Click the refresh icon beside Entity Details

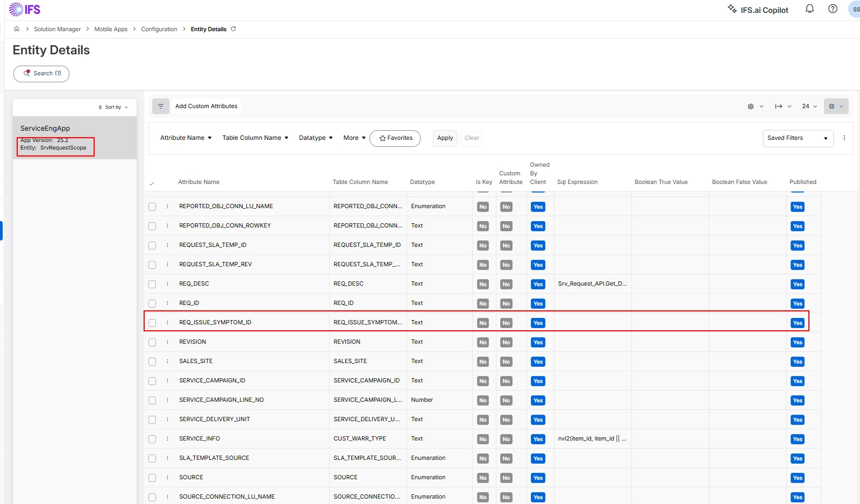(233, 29)
